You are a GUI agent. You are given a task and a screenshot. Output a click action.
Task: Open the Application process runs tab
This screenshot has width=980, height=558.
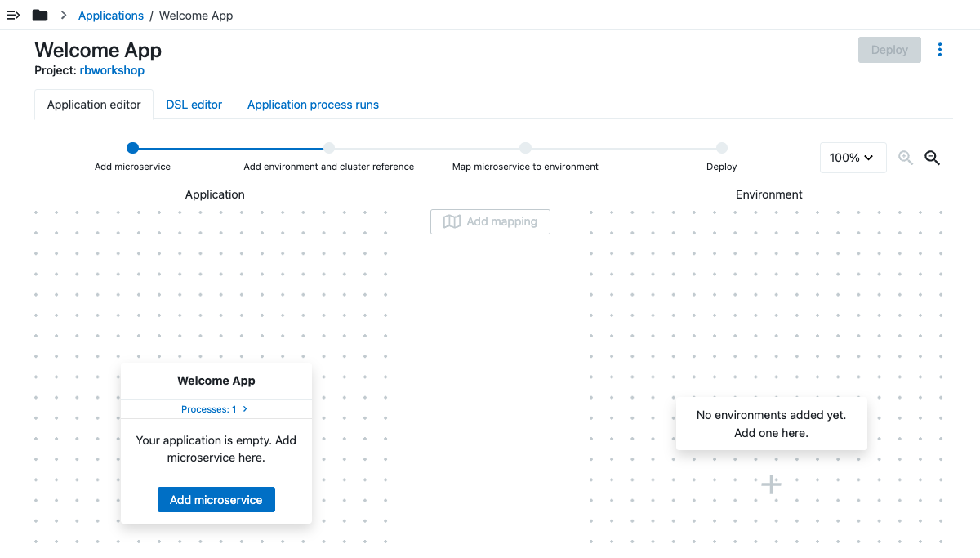[x=312, y=105]
